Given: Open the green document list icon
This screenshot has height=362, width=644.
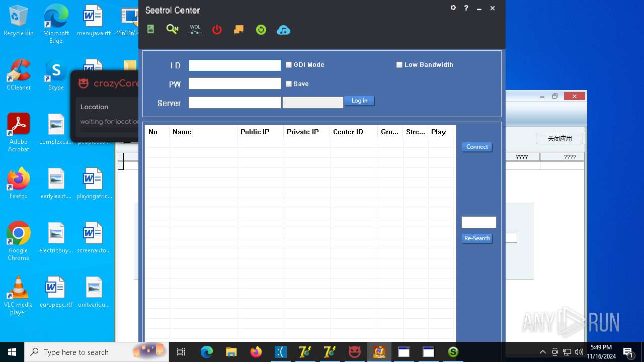Looking at the screenshot, I should coord(150,30).
